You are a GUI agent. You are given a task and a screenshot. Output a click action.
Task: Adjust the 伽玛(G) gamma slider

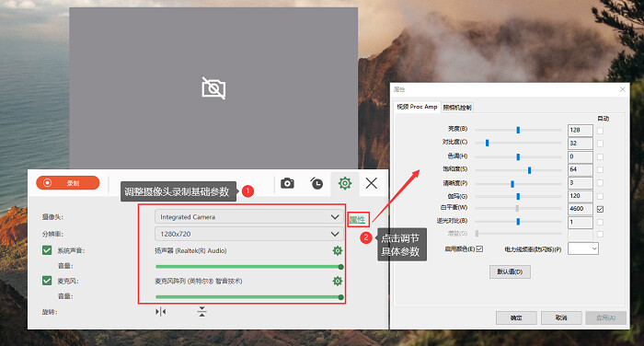(518, 196)
